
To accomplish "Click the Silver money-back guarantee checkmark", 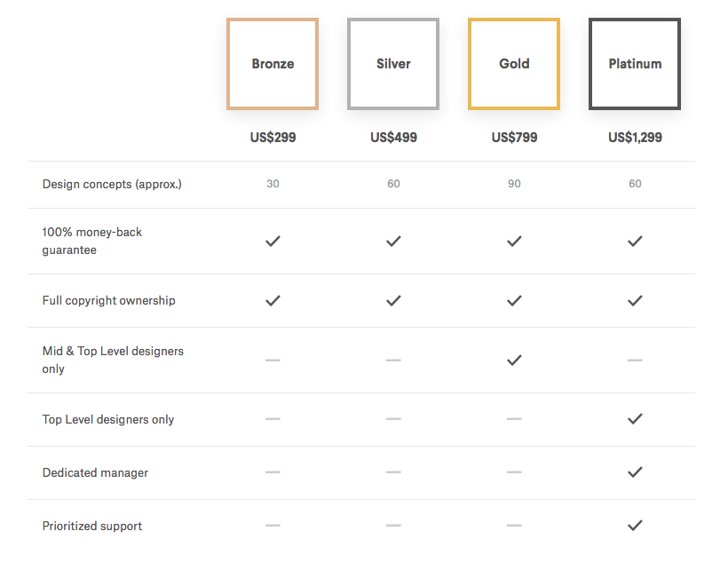I will (x=393, y=241).
